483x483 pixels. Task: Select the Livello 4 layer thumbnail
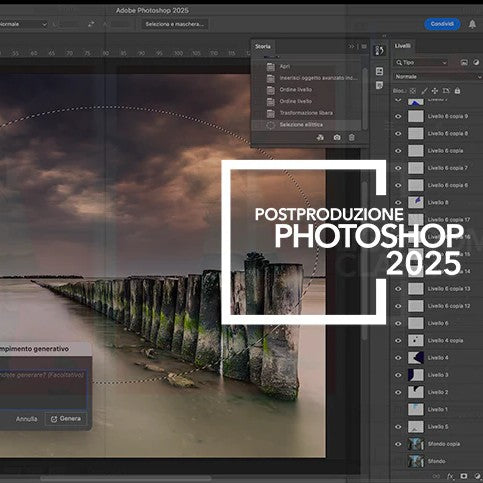pyautogui.click(x=416, y=358)
